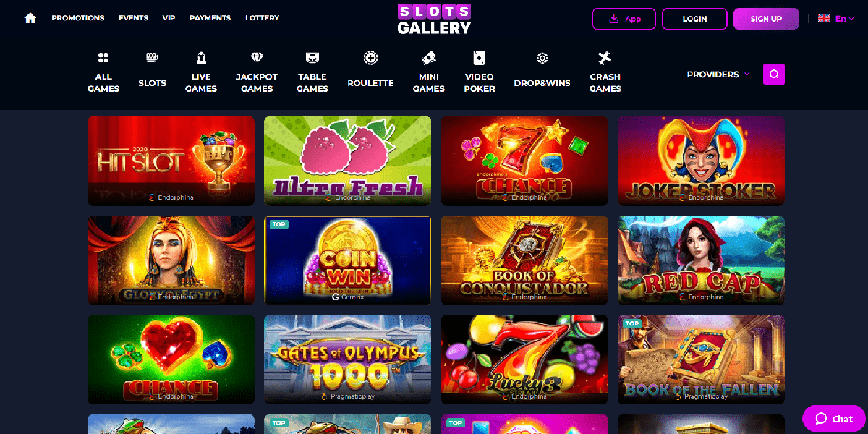Select the Mini Games ticket icon
This screenshot has width=868, height=434.
[x=429, y=58]
